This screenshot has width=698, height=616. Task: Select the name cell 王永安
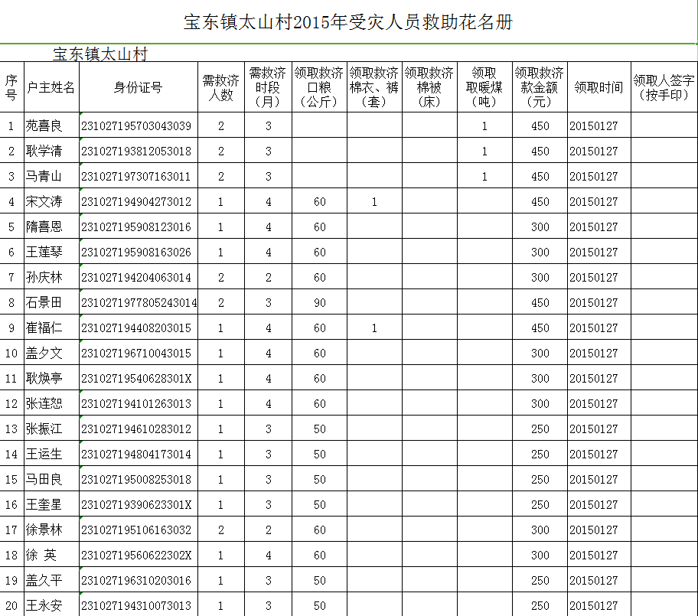click(51, 605)
